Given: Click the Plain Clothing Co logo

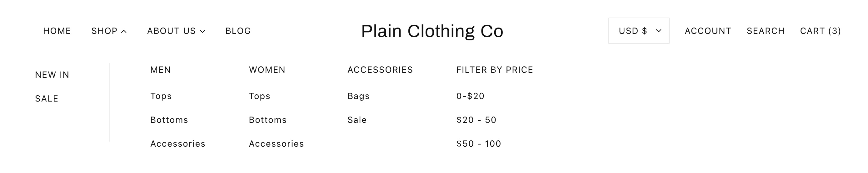Looking at the screenshot, I should point(432,31).
